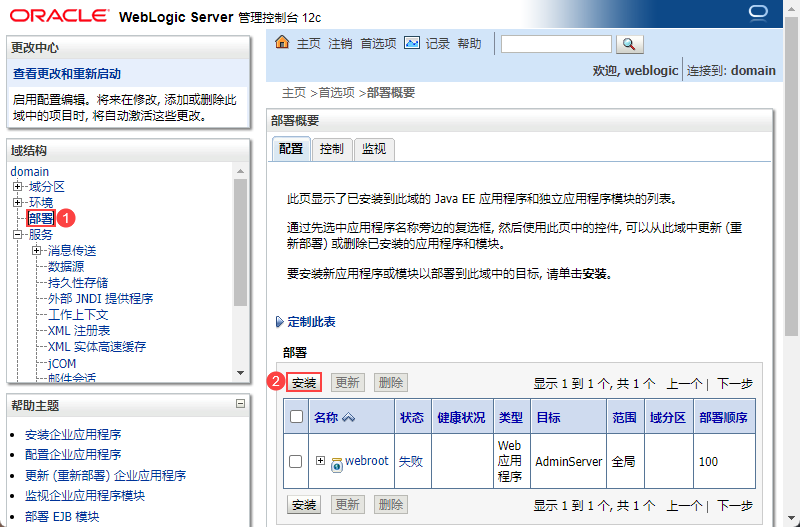Open 监视企业应用程序模块 help topic

pos(85,495)
